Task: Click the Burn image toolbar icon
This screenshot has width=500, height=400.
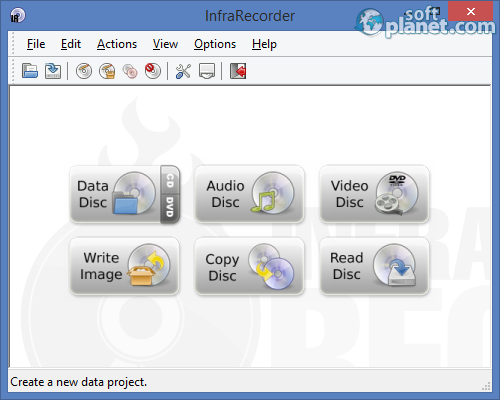Action: click(x=107, y=71)
